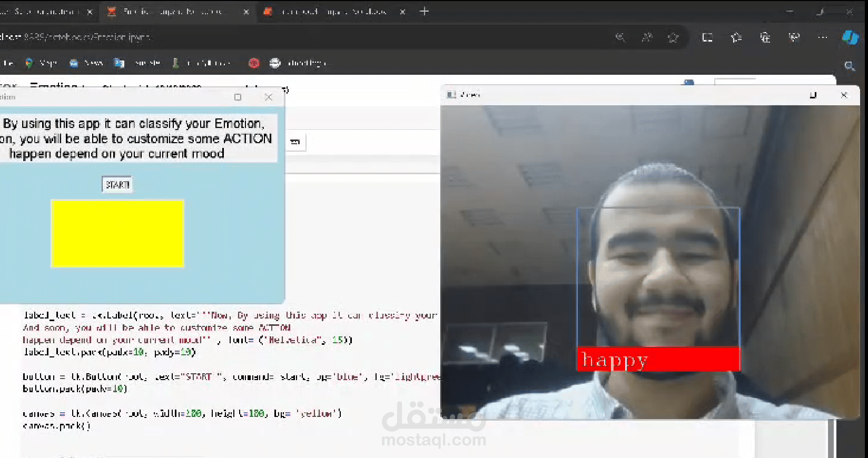This screenshot has height=458, width=868.
Task: Click the zoom magnifier icon in address bar
Action: (620, 37)
